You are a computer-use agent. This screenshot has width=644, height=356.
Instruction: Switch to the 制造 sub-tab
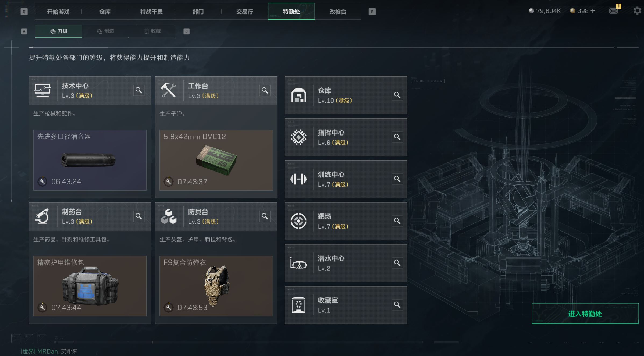click(x=105, y=31)
